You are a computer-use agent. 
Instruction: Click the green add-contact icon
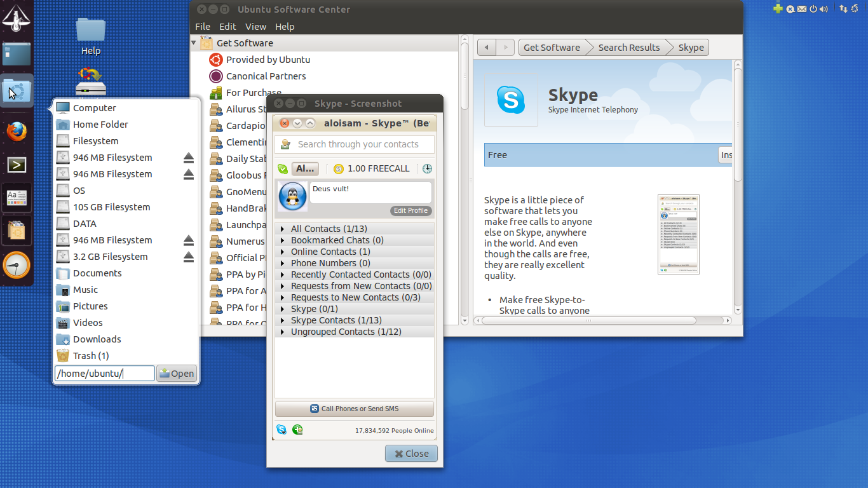[x=297, y=430]
